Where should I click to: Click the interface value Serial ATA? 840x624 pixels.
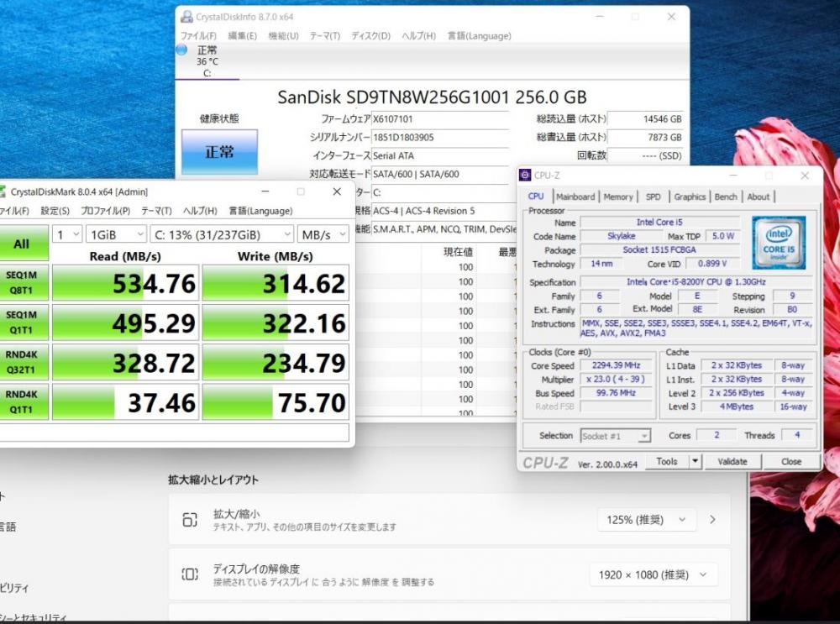(x=393, y=156)
